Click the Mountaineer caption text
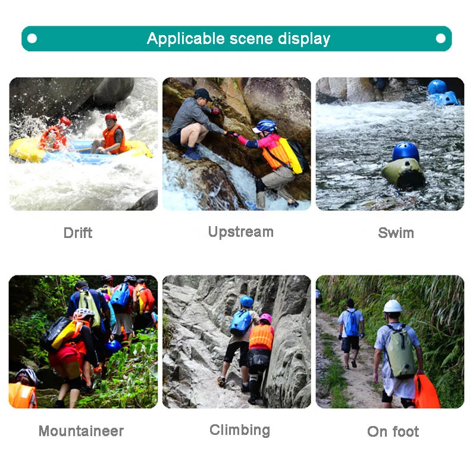 coord(82,431)
